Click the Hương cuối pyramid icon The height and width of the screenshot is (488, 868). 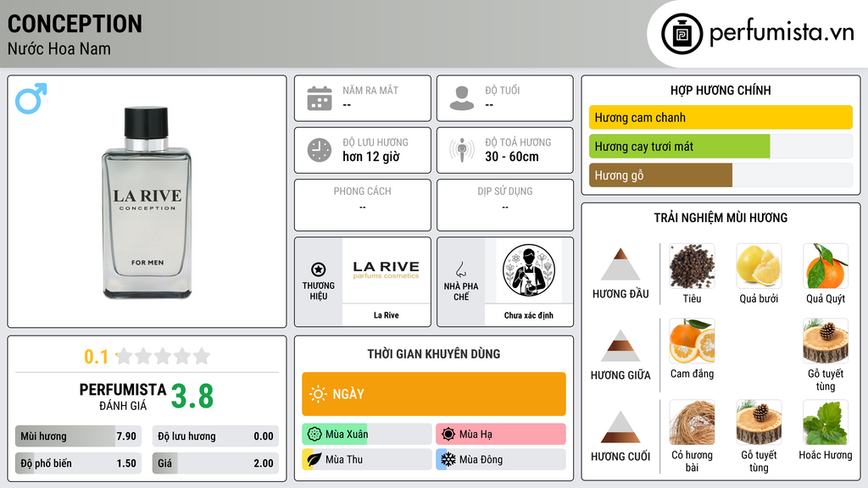(620, 427)
